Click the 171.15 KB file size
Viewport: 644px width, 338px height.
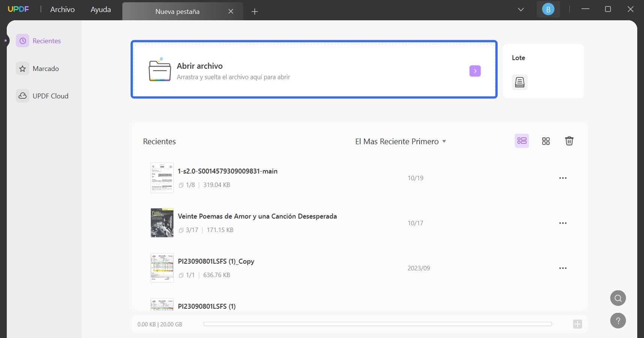(220, 230)
